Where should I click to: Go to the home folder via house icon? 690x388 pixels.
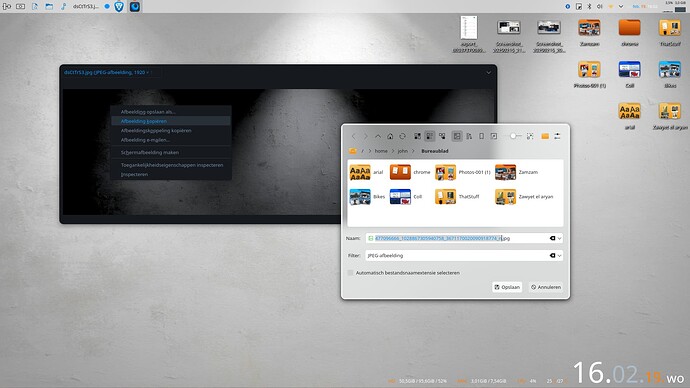390,136
